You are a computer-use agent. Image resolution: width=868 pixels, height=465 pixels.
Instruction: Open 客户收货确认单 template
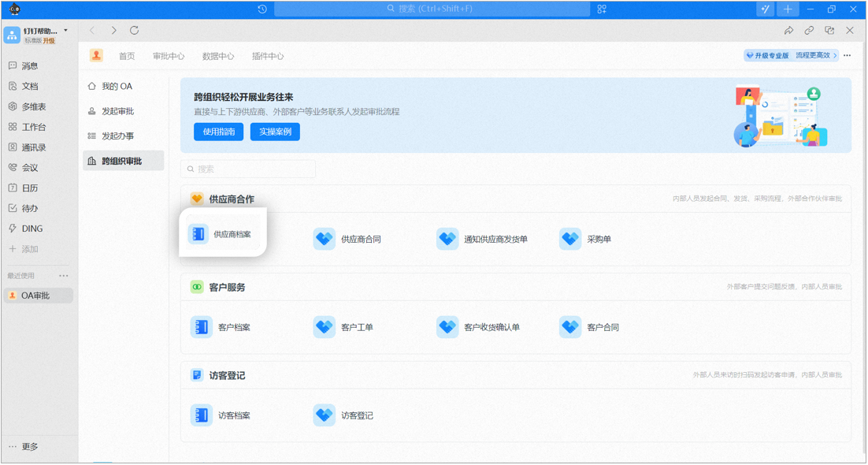click(x=478, y=327)
